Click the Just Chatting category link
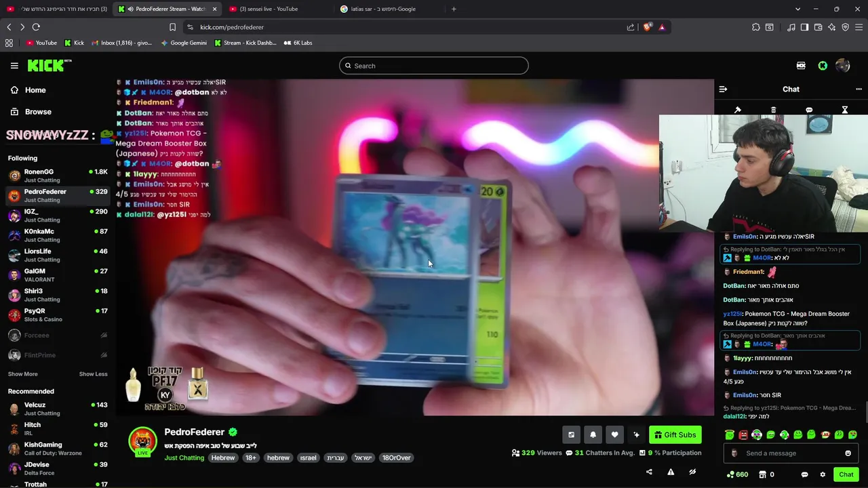Viewport: 868px width, 488px height. [x=184, y=457]
